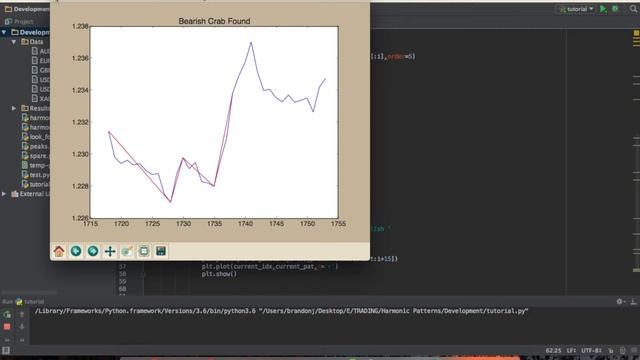Click the tool windows icon in bottom-left corner
The width and height of the screenshot is (640, 360).
tap(6, 350)
